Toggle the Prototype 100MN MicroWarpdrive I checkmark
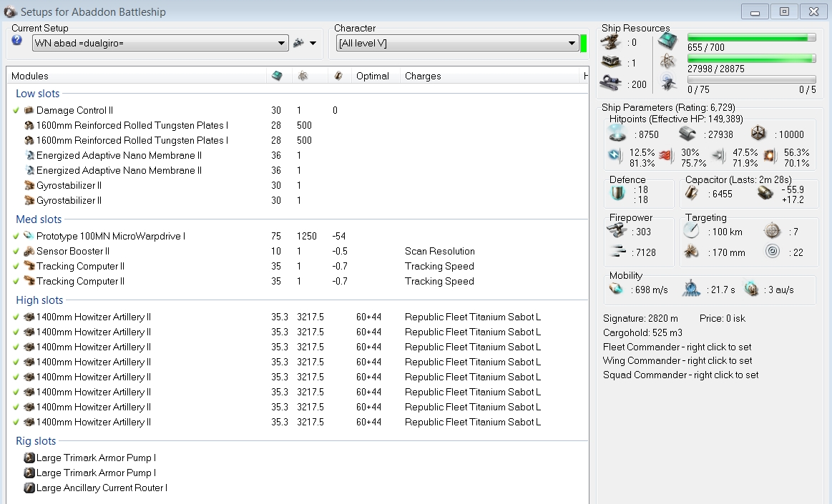832x504 pixels. (x=16, y=236)
